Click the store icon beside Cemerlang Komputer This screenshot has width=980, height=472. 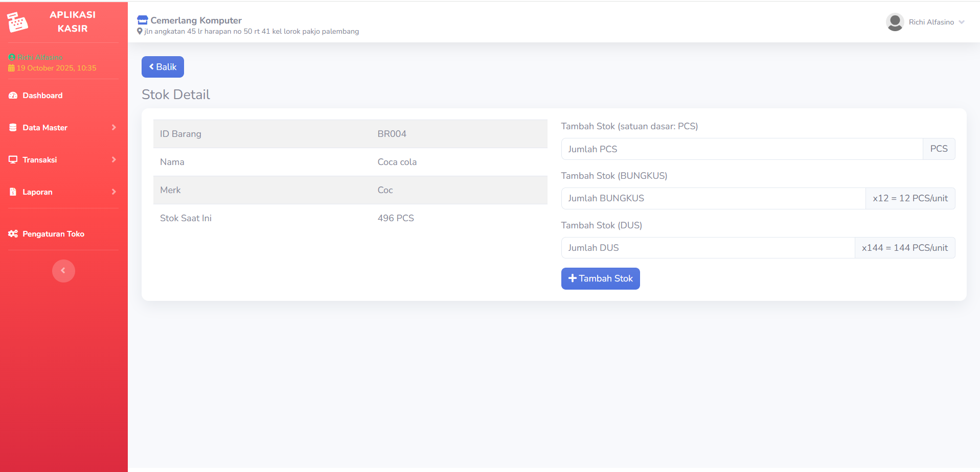pos(143,20)
